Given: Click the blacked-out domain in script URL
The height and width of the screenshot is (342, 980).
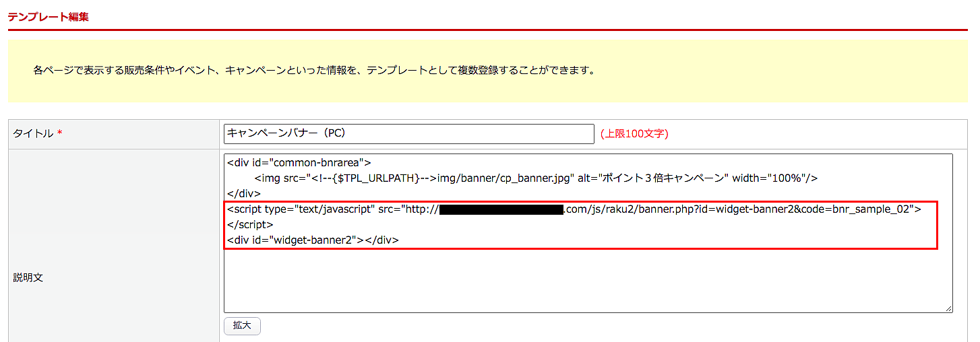Looking at the screenshot, I should [501, 209].
